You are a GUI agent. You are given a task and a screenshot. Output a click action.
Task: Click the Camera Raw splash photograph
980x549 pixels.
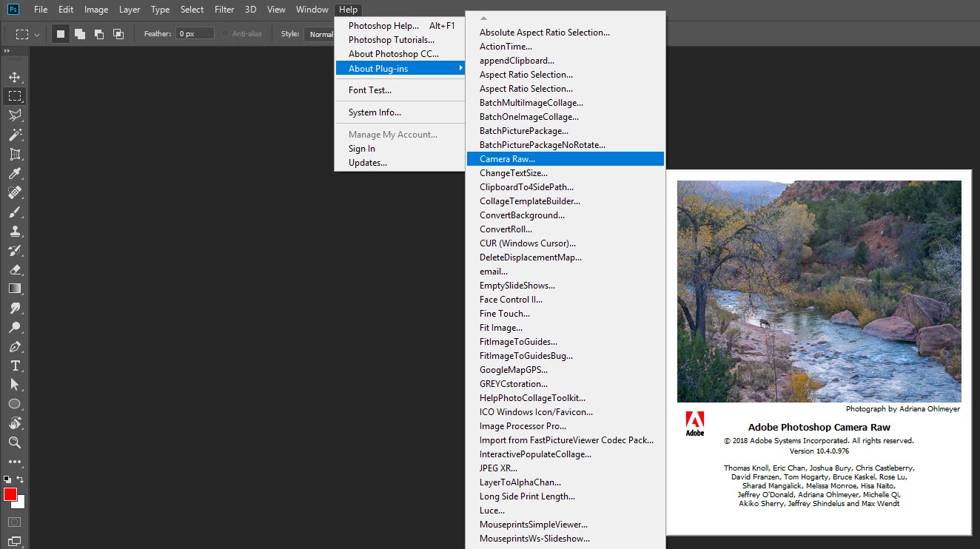tap(819, 292)
